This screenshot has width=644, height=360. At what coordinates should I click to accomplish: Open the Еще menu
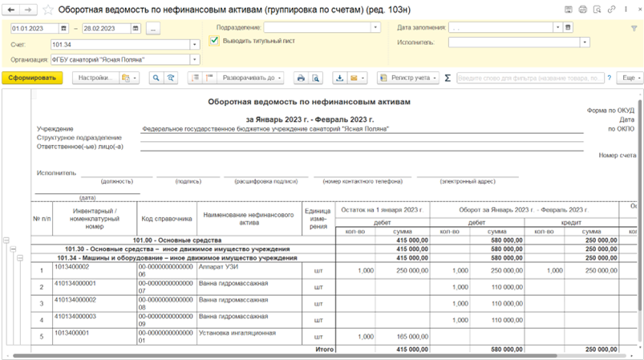[630, 78]
